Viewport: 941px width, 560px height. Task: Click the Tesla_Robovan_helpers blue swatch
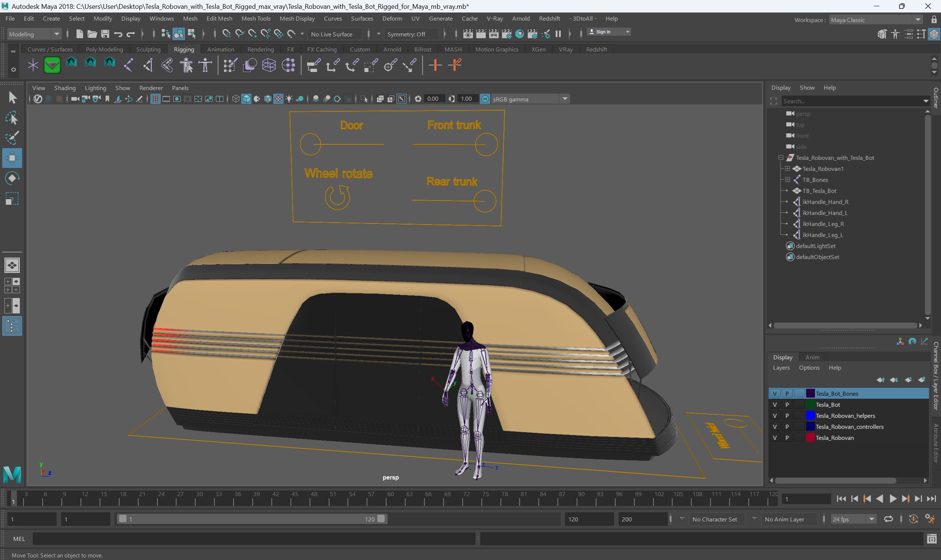810,416
